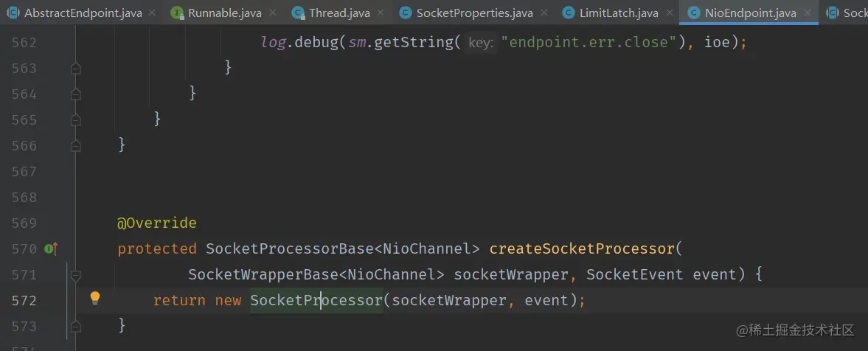Close the AbstractEndpoint.java tab
This screenshot has height=351, width=868.
(152, 13)
